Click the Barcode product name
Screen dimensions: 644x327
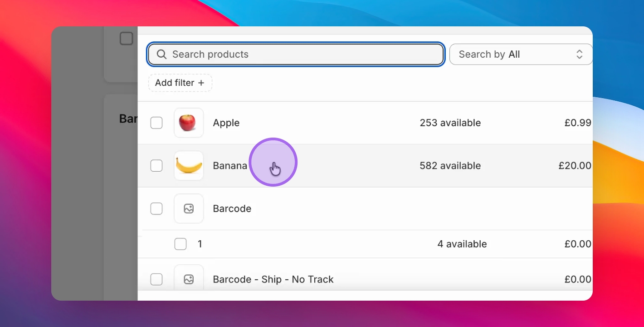(x=232, y=208)
